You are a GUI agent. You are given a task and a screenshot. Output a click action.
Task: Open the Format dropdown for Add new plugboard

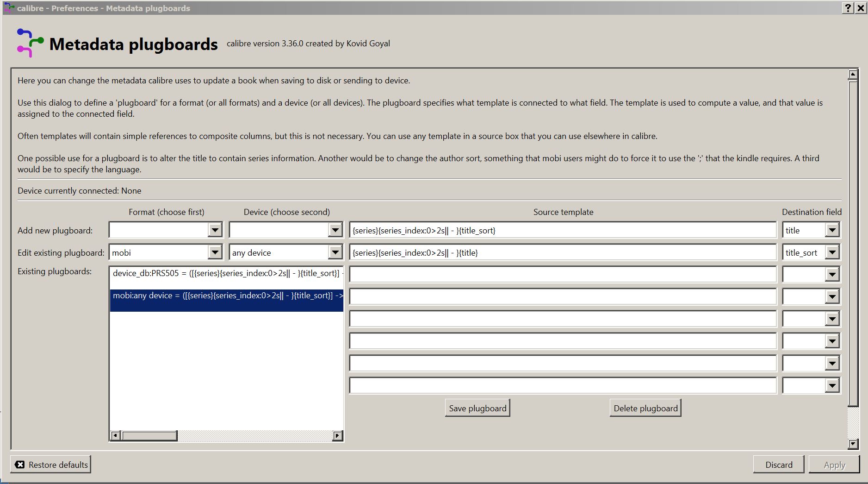[215, 230]
